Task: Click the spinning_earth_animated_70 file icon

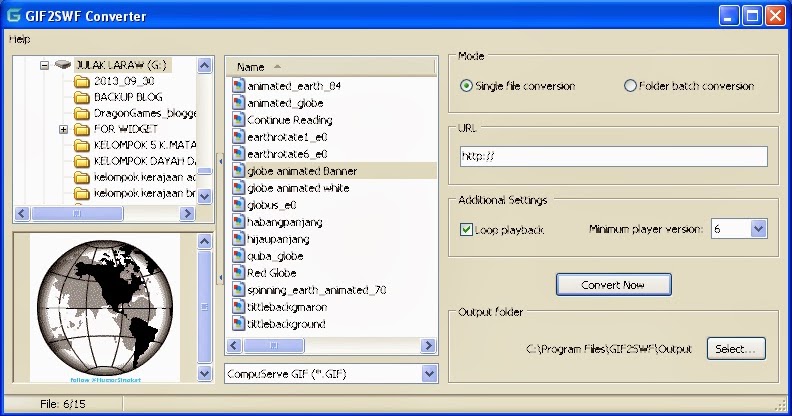Action: tap(238, 290)
